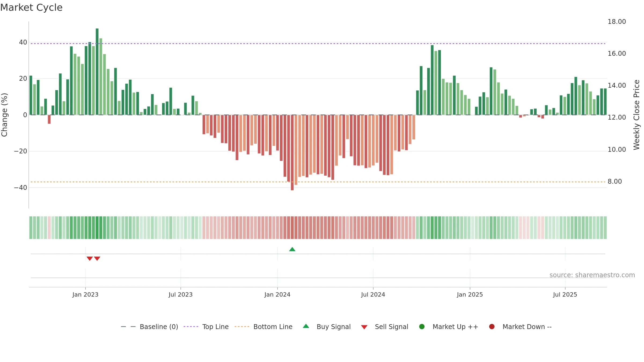This screenshot has width=644, height=362.
Task: Click the 12.00 price axis label
Action: point(617,117)
